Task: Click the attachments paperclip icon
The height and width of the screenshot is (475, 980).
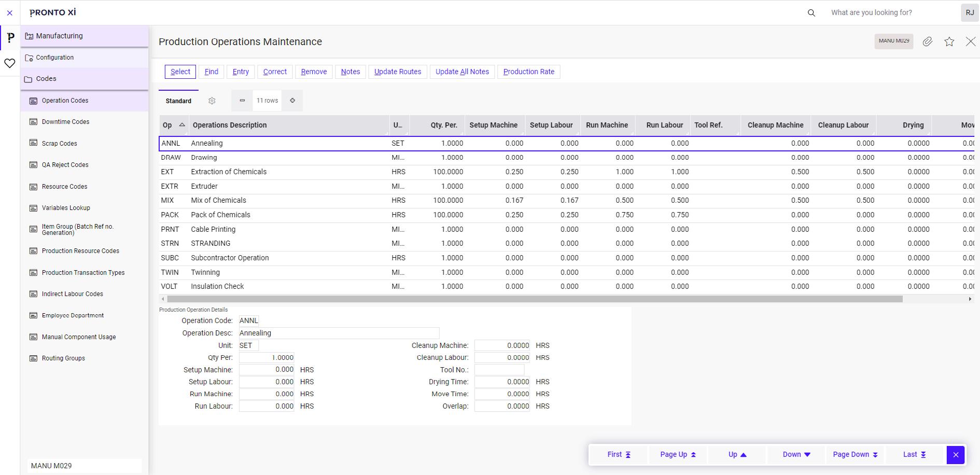Action: (928, 41)
